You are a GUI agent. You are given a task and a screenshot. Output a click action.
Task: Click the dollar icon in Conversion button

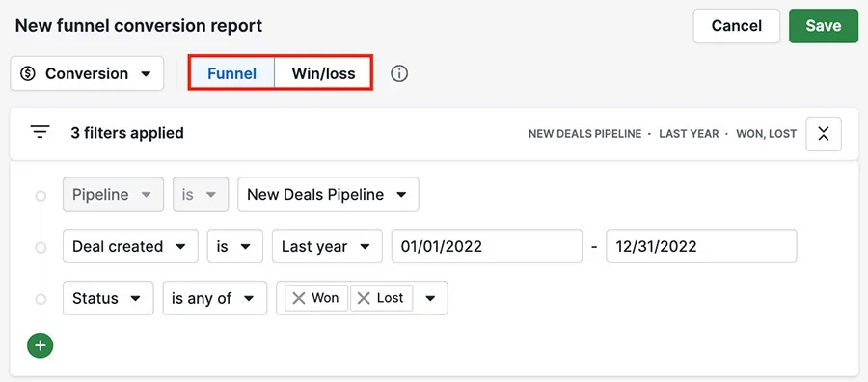coord(28,73)
